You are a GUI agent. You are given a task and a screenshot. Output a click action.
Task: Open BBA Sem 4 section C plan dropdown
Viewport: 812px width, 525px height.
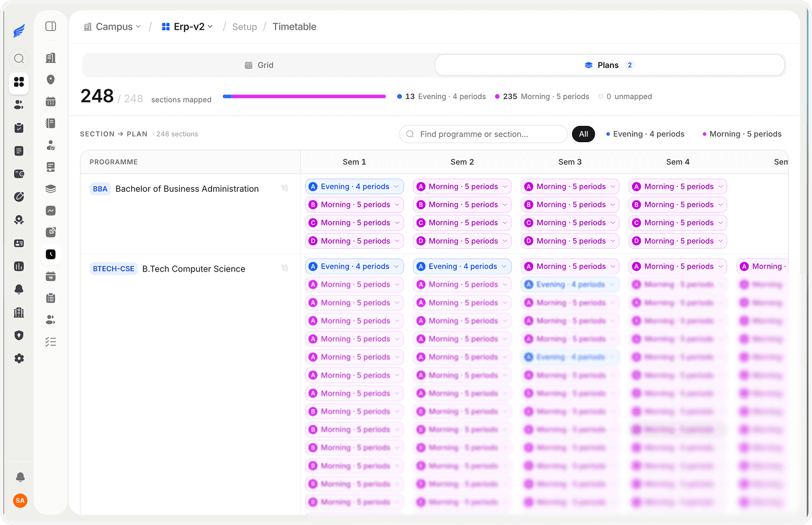pos(678,223)
